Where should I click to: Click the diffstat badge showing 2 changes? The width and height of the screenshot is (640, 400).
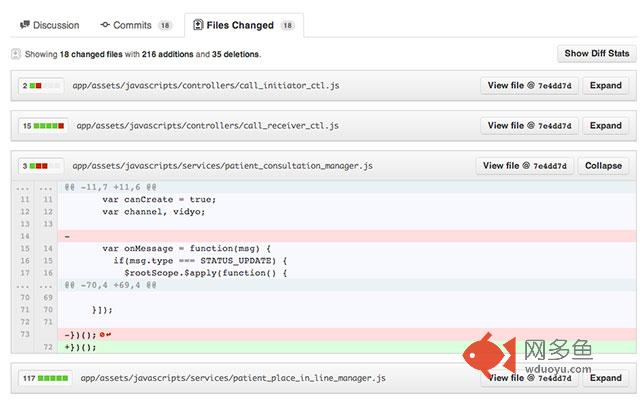[41, 86]
